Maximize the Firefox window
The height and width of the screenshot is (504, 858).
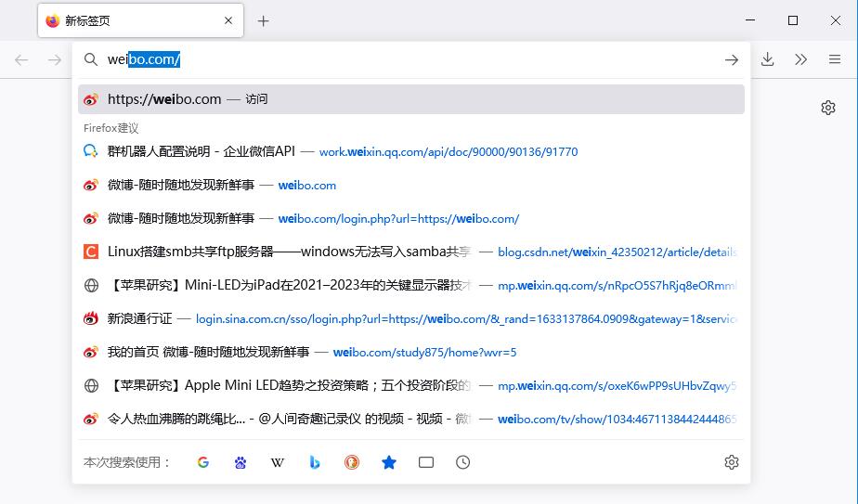point(793,20)
